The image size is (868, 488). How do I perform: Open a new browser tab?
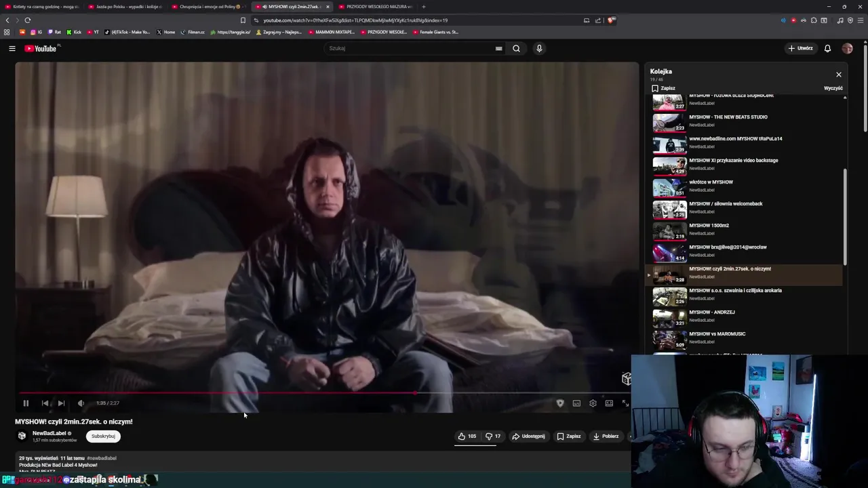tap(424, 7)
